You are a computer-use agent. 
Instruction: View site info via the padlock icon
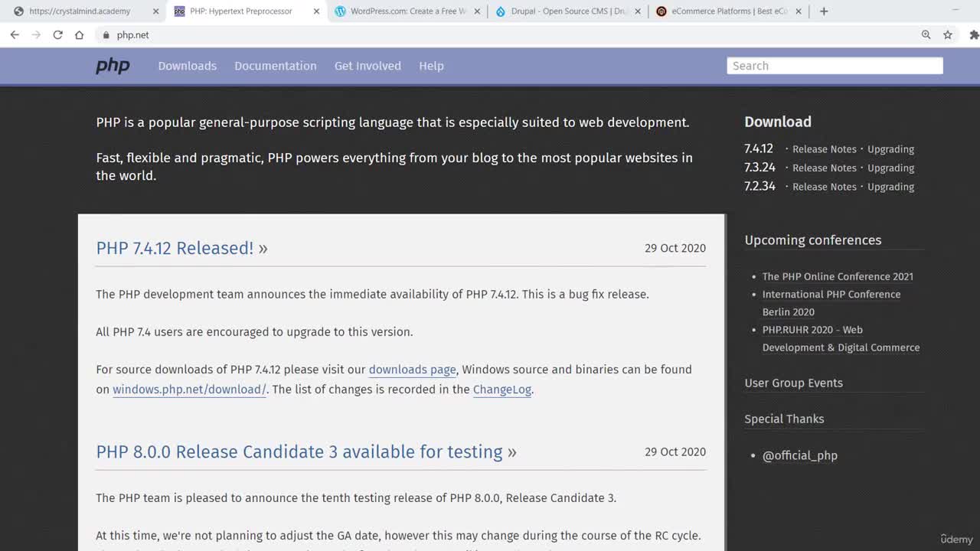tap(106, 35)
